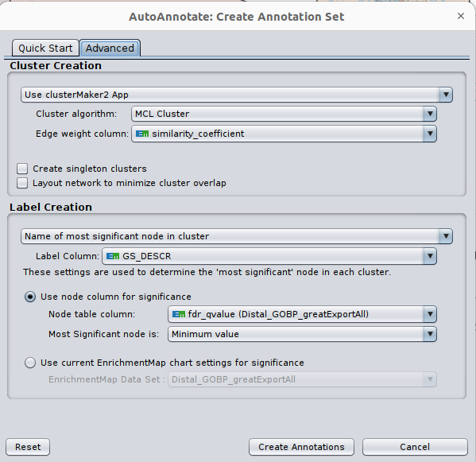Click the 'Edge weight column:' label
Viewport: 476px width, 462px height.
pyautogui.click(x=83, y=134)
